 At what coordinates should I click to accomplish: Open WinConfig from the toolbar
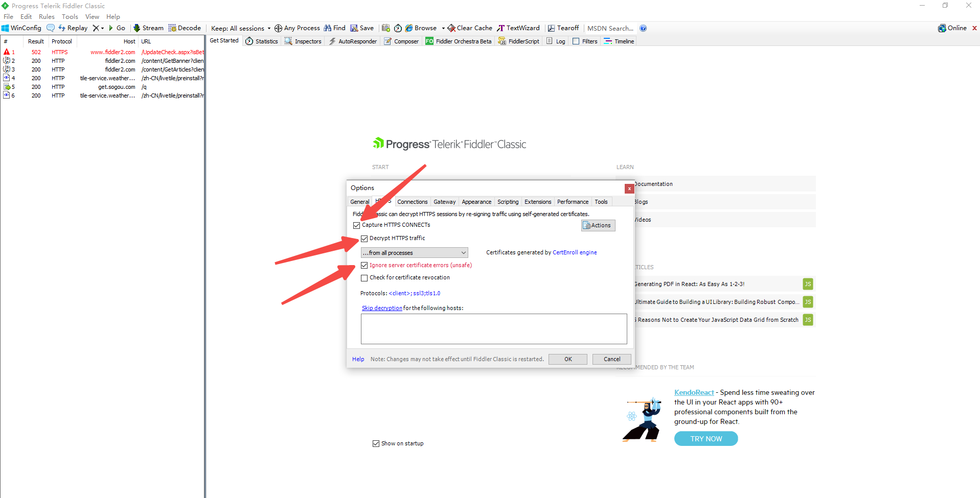pos(21,28)
